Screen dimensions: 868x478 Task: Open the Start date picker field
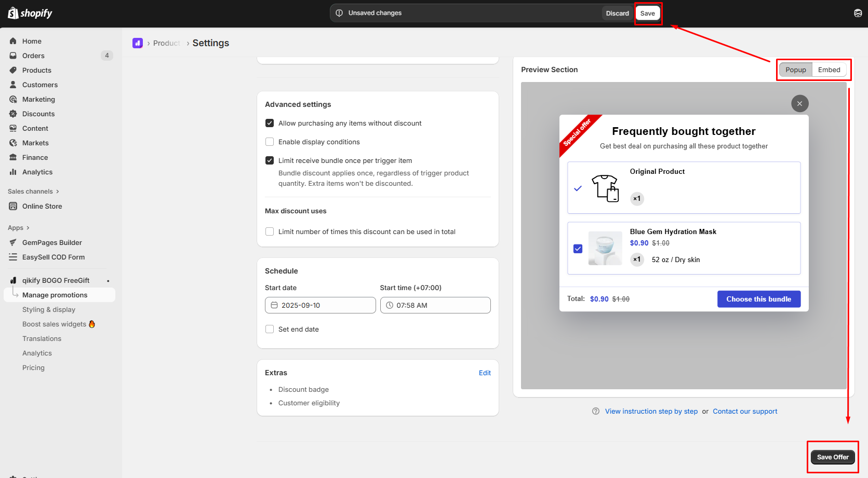[320, 305]
